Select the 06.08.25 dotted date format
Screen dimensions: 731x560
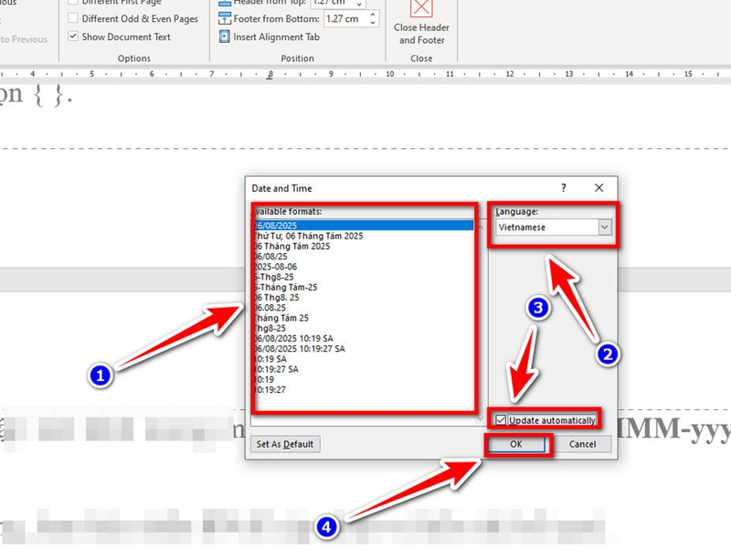pyautogui.click(x=364, y=308)
